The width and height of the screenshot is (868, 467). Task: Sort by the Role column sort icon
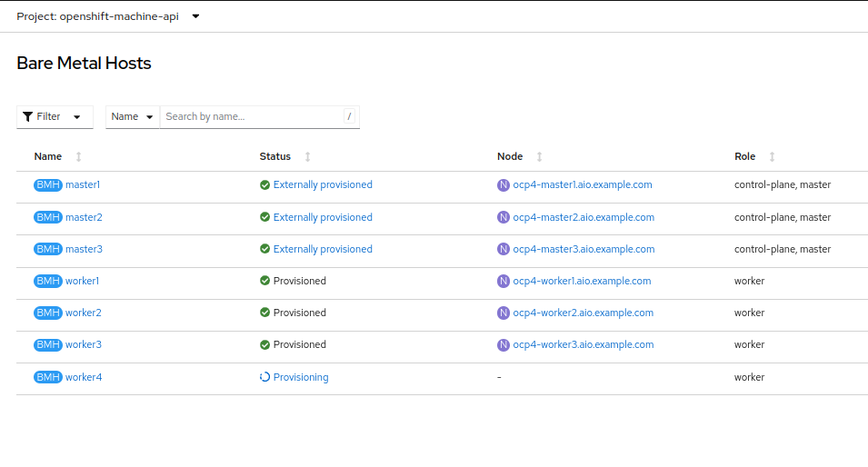[x=772, y=157]
